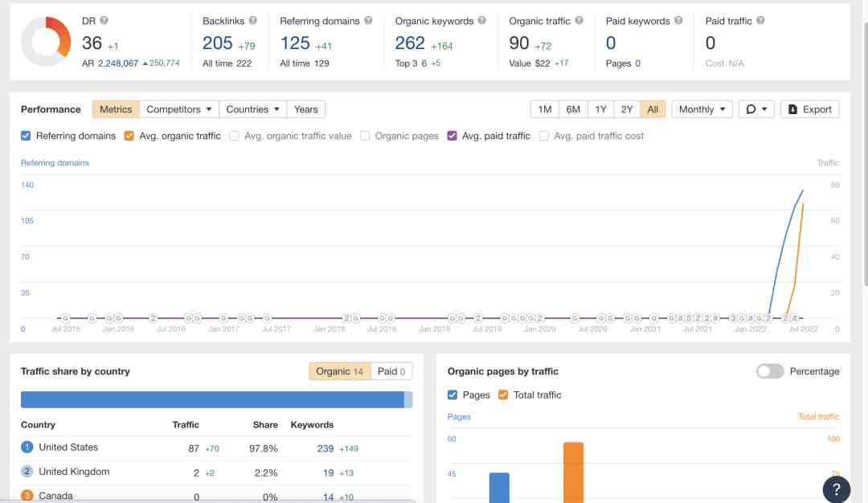Click the page vertical scrollbar

pyautogui.click(x=865, y=155)
